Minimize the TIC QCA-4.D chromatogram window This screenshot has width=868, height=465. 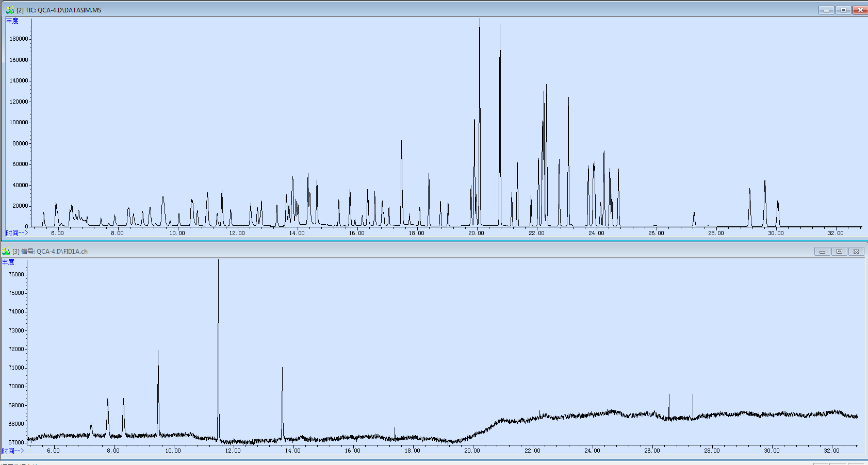click(x=826, y=10)
